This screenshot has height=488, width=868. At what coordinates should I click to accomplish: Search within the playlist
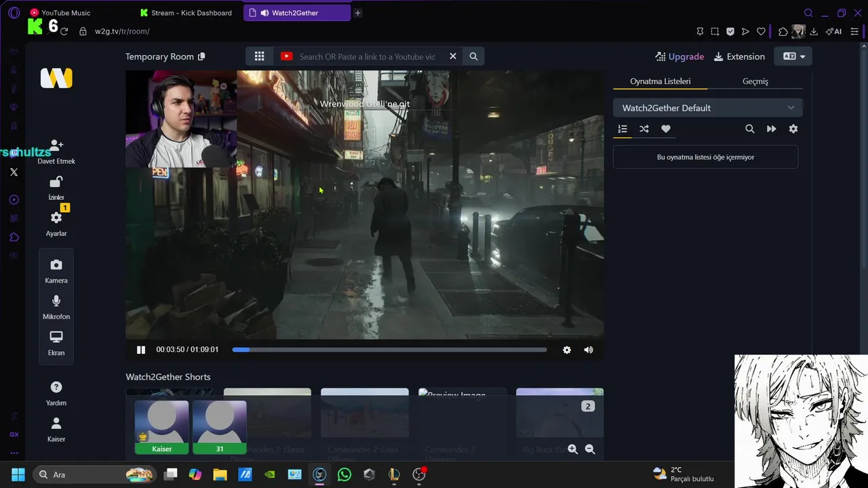tap(749, 129)
